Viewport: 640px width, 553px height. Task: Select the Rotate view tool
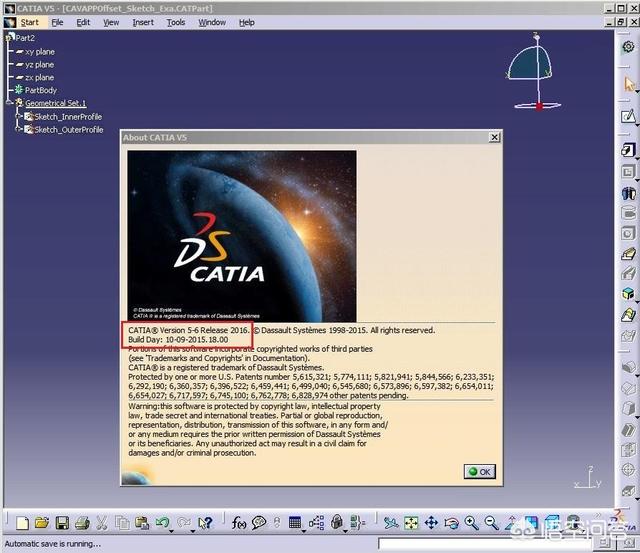(x=451, y=523)
